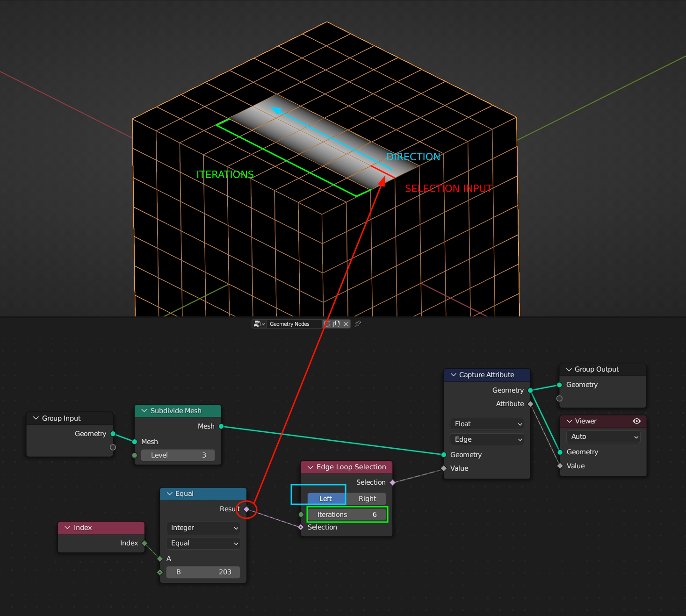Click the Capture Attribute Value input label
Screen dimensions: 686x616
pos(459,468)
